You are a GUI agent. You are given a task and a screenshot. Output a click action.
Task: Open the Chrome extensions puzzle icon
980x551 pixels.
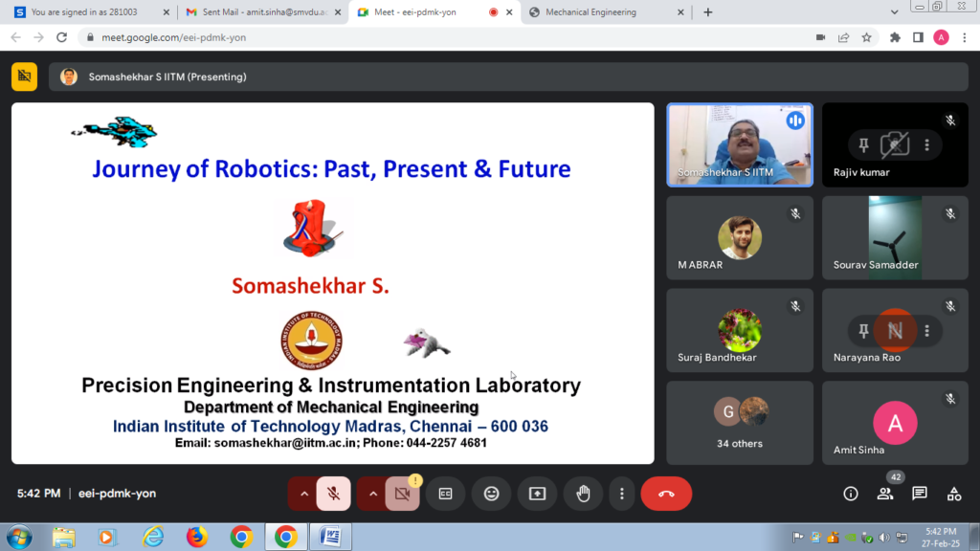tap(895, 37)
